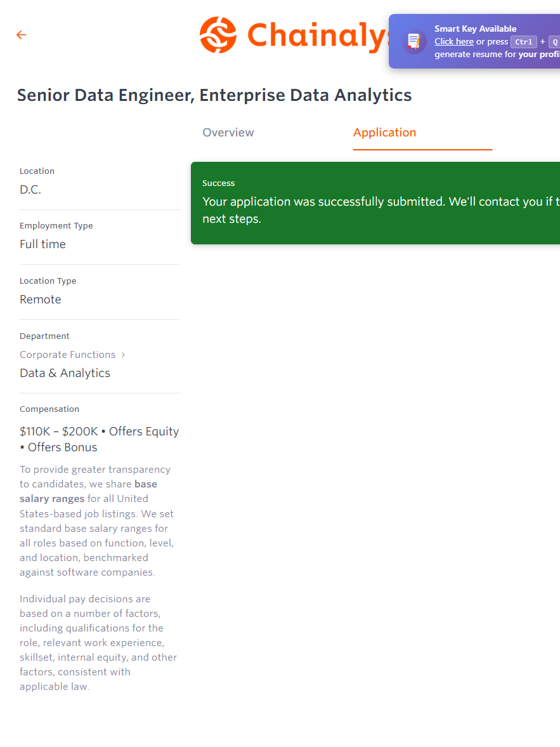Click the $110K – $200K compensation text
This screenshot has width=560, height=747.
pos(59,432)
